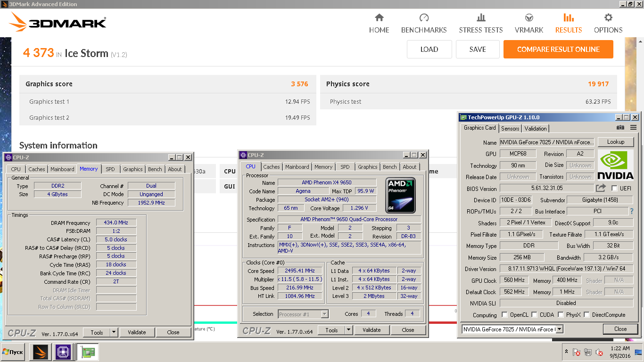This screenshot has height=362, width=644.
Task: Select the RESULTS section in 3DMark
Action: coord(569,24)
